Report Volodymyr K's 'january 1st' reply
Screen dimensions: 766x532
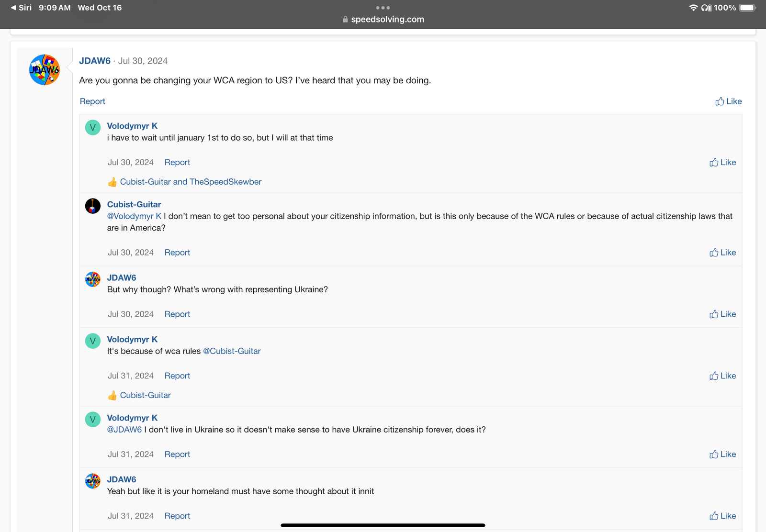(177, 163)
